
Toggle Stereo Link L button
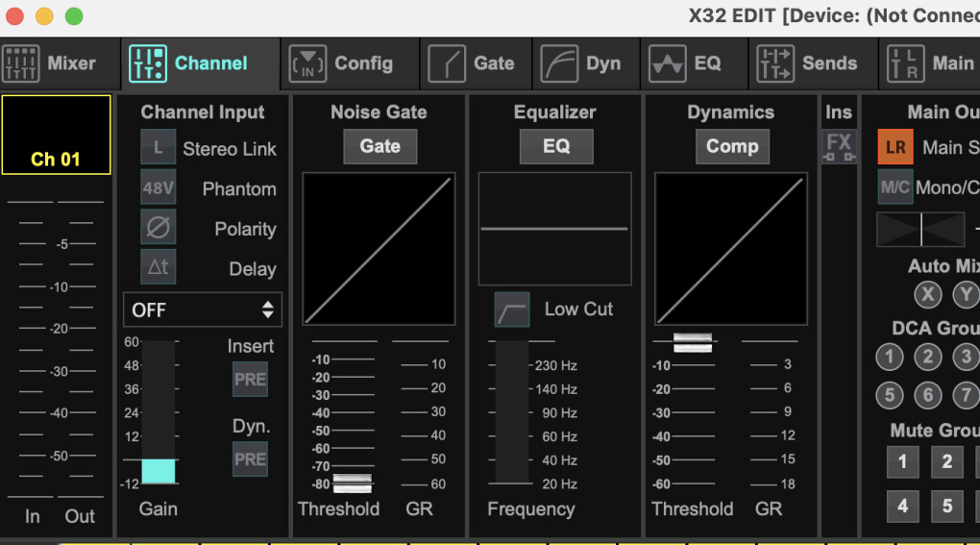pos(159,147)
